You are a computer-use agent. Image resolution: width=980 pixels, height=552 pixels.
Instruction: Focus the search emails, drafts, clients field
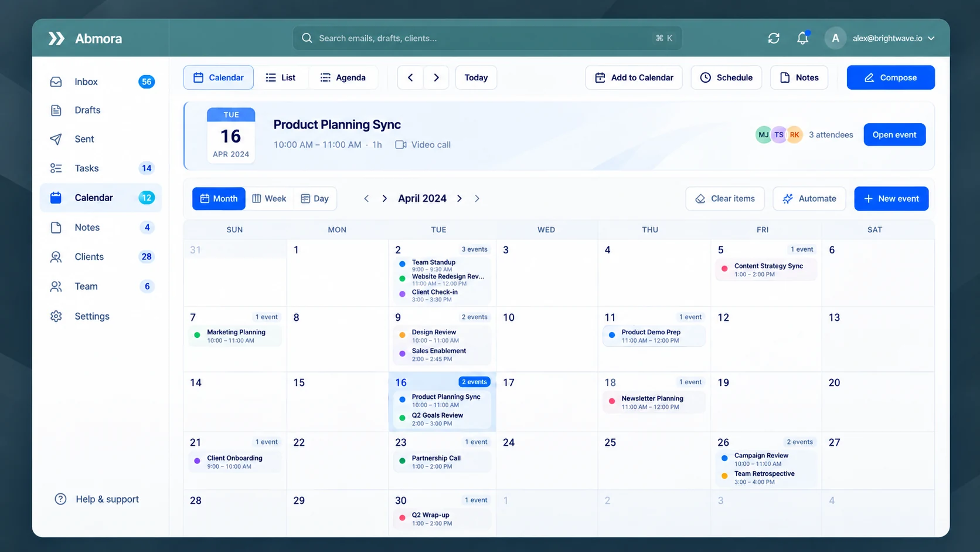(487, 38)
